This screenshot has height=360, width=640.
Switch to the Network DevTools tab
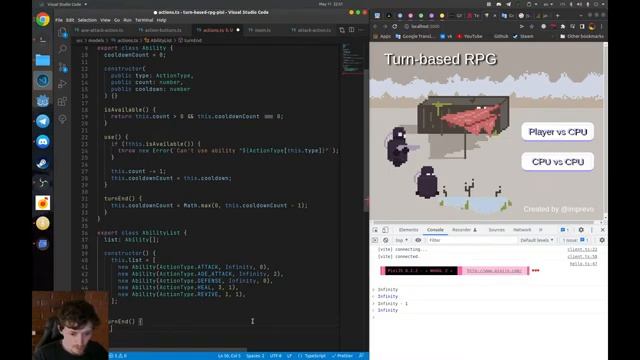[522, 230]
